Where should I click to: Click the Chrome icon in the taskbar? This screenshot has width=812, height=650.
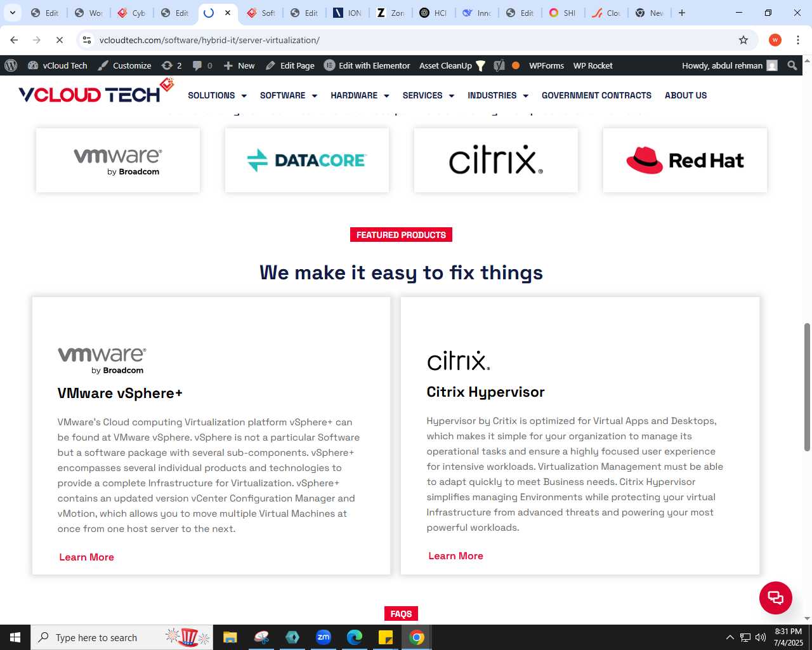click(417, 637)
